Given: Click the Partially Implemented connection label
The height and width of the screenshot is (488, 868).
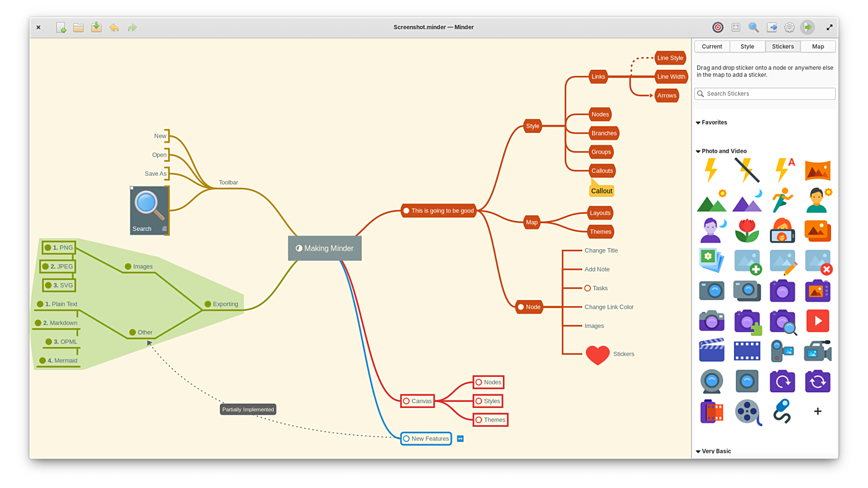Looking at the screenshot, I should [x=248, y=410].
